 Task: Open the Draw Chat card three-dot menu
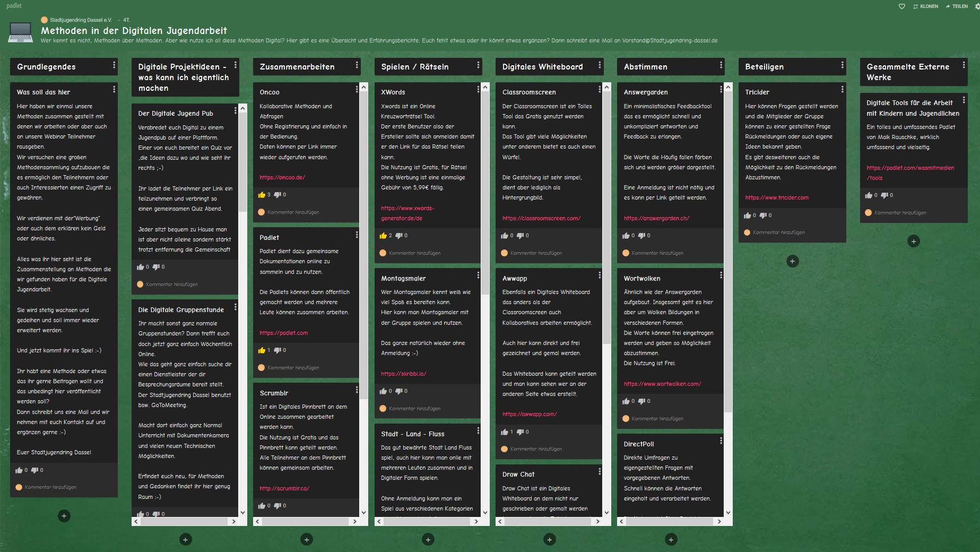pyautogui.click(x=600, y=471)
